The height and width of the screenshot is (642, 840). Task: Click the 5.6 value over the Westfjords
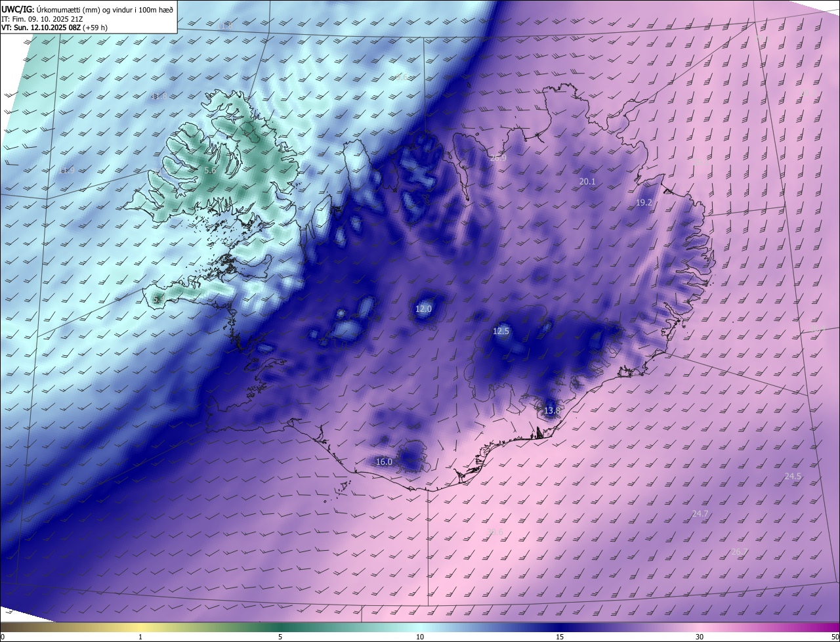point(210,170)
